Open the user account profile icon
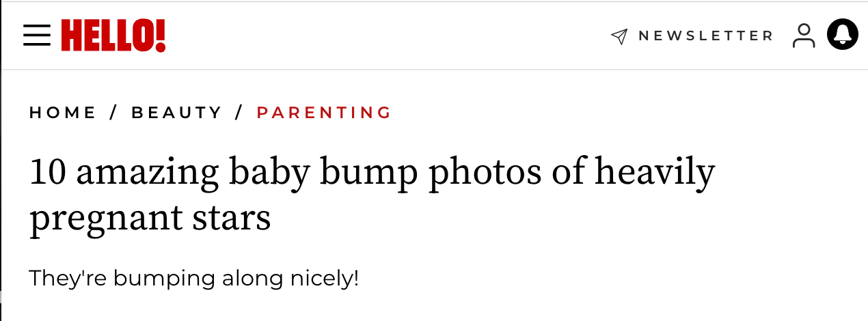Screen dimensions: 868x321 pos(804,36)
